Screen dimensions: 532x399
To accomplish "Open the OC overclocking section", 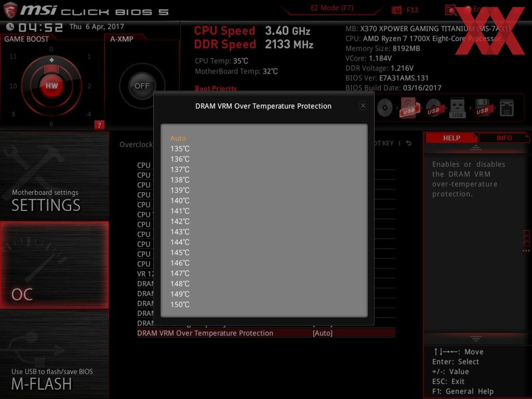I will tap(54, 265).
